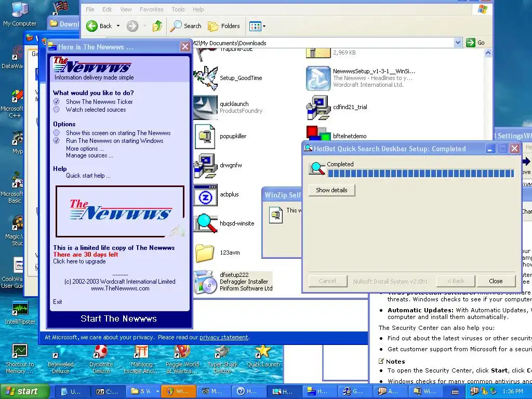Select the quicklaunch ProductsFoundry file icon
This screenshot has width=532, height=399.
point(206,107)
